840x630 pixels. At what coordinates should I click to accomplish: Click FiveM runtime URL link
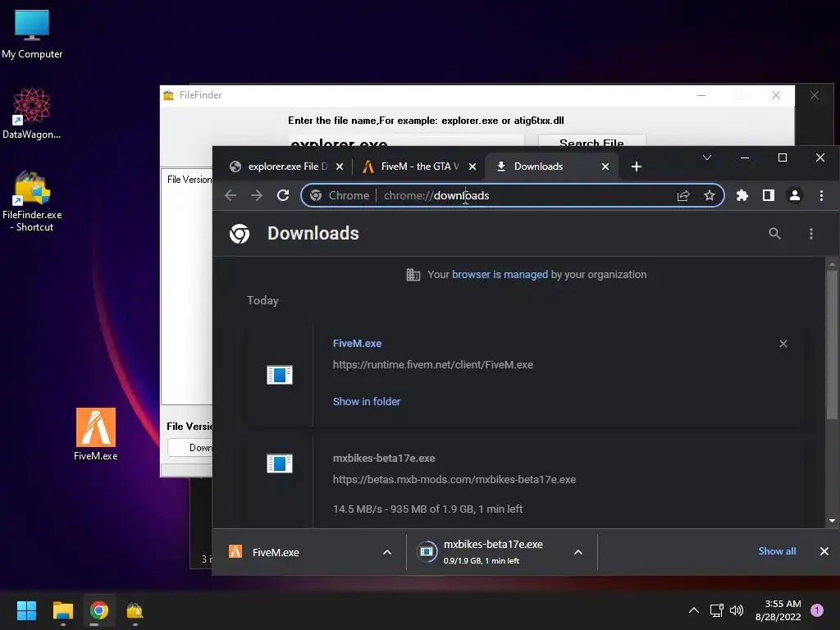[x=433, y=365]
